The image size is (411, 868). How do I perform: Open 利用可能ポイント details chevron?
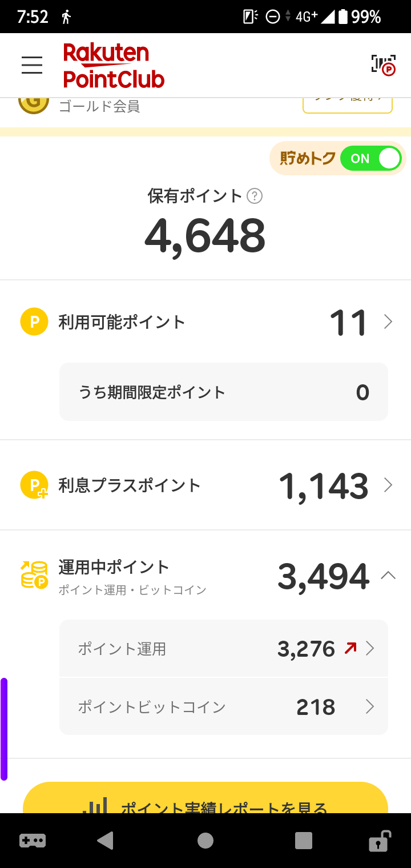click(x=388, y=322)
